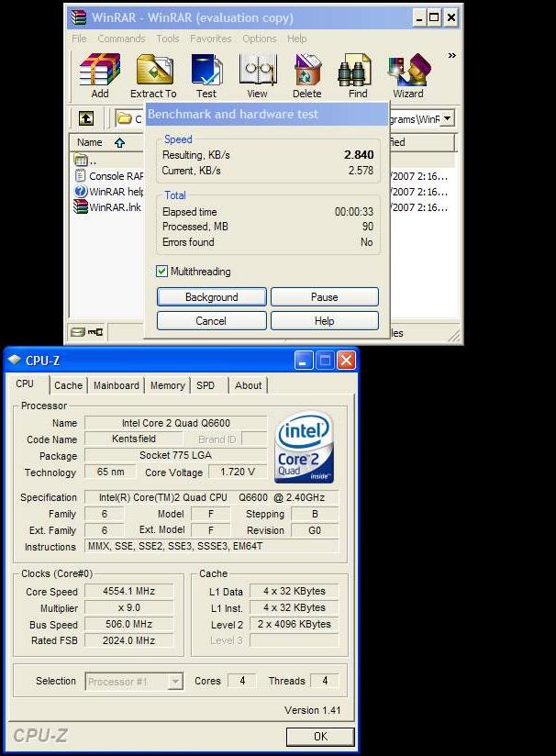556x756 pixels.
Task: Click the Intel Core 2 Quad logo
Action: click(x=304, y=447)
